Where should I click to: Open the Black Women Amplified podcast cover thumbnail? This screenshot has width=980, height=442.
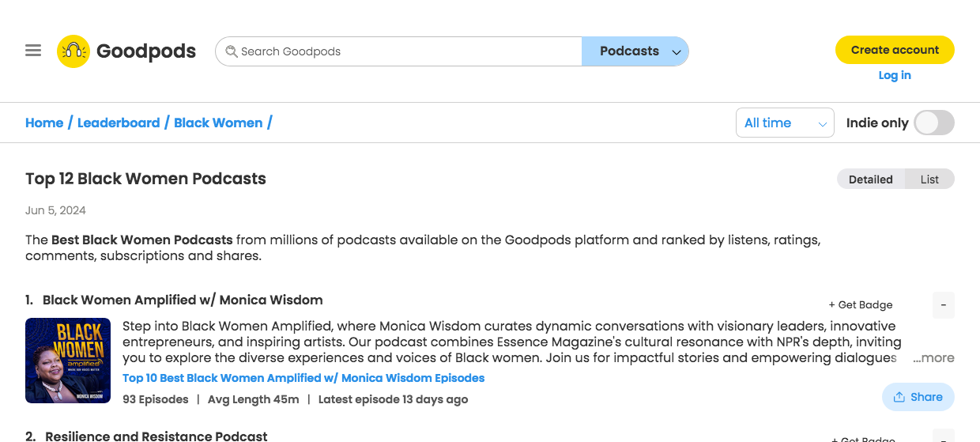tap(68, 361)
